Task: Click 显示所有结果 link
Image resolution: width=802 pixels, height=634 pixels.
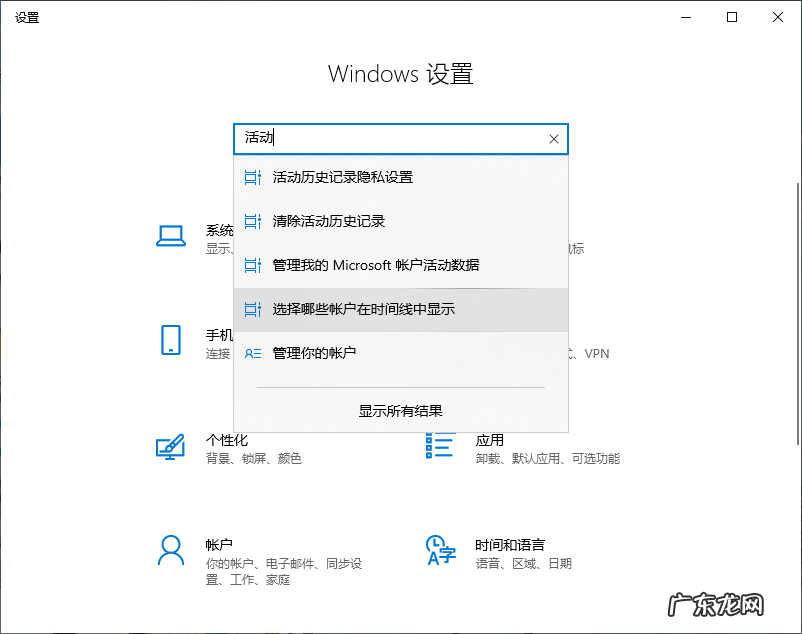Action: point(400,410)
